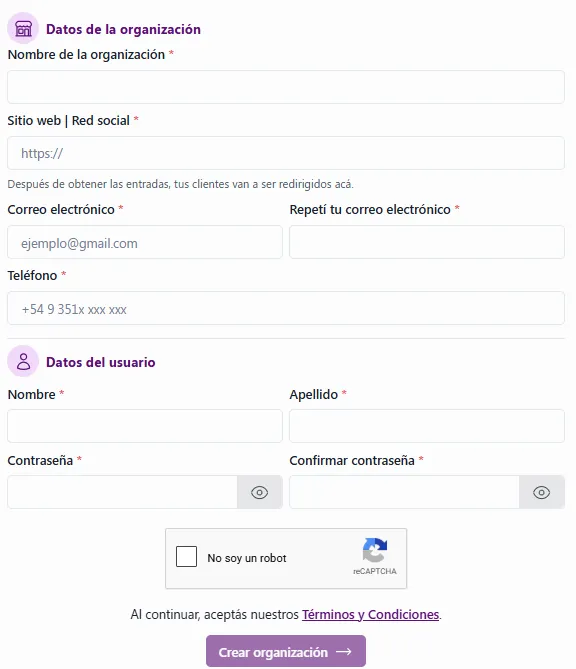Open the Términos y Condiciones link
Viewport: 576px width, 669px height.
[x=370, y=614]
